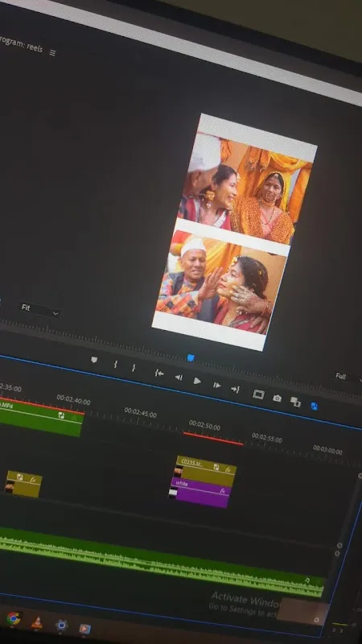Click the Safe Margins frame icon
This screenshot has height=644, width=362.
258,394
